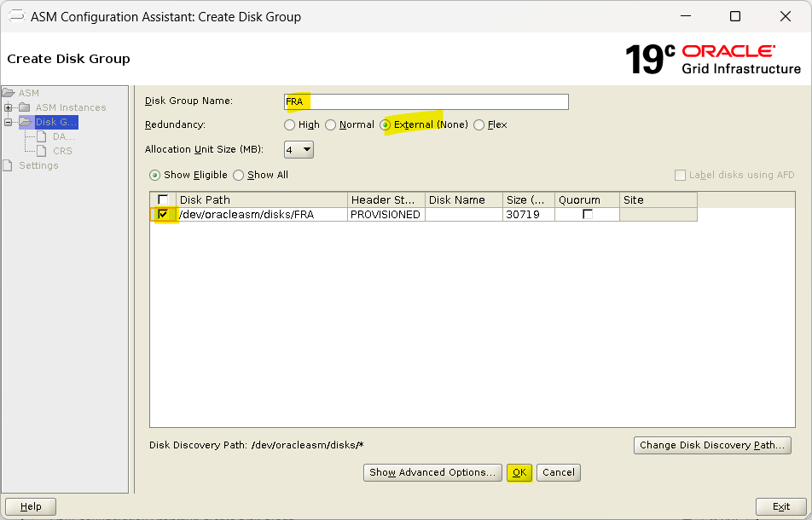Click the Disk Discovery Path text
The height and width of the screenshot is (520, 812).
(257, 445)
